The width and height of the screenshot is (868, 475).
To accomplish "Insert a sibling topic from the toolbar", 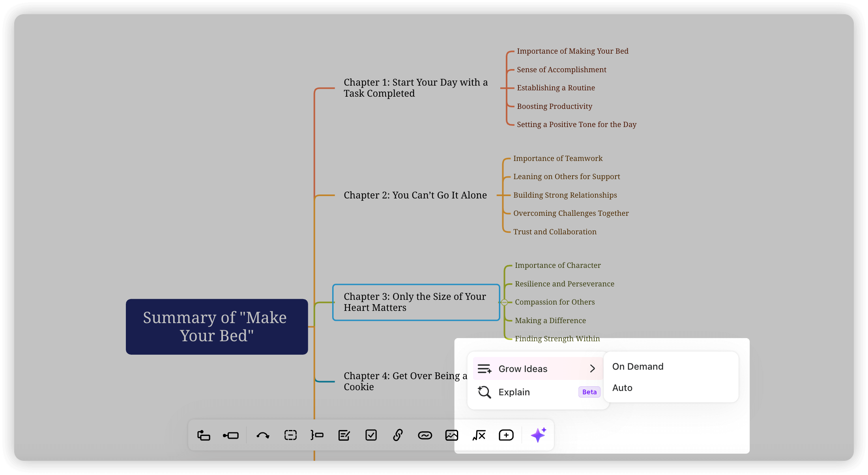I will pyautogui.click(x=231, y=435).
